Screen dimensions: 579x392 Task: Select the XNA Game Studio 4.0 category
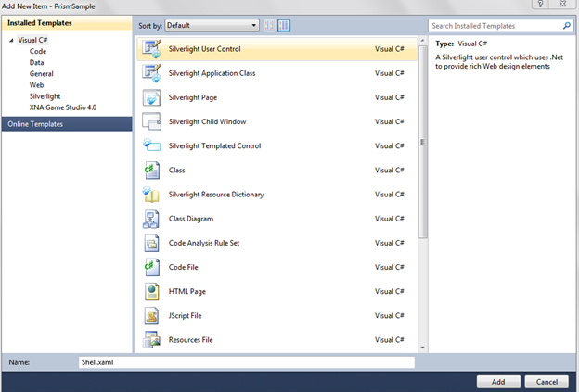click(x=63, y=107)
